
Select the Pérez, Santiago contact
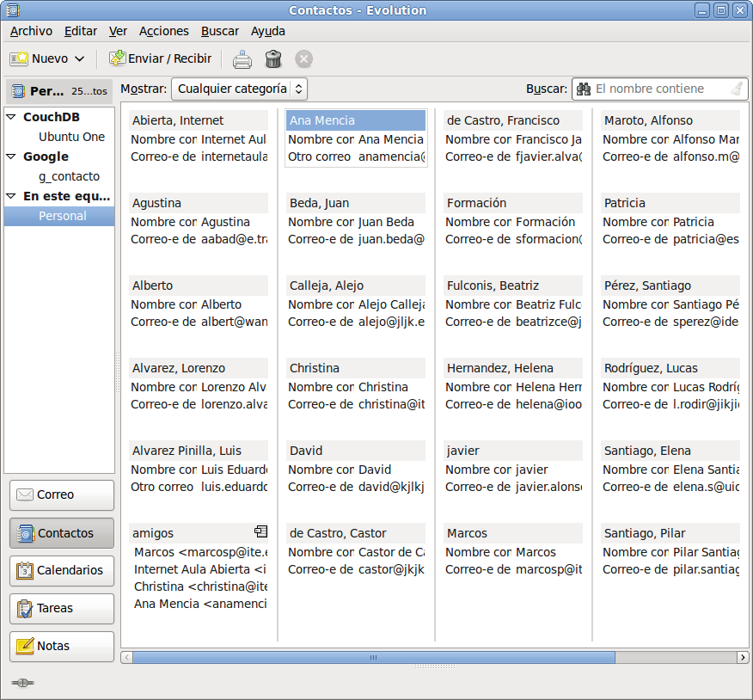[670, 286]
